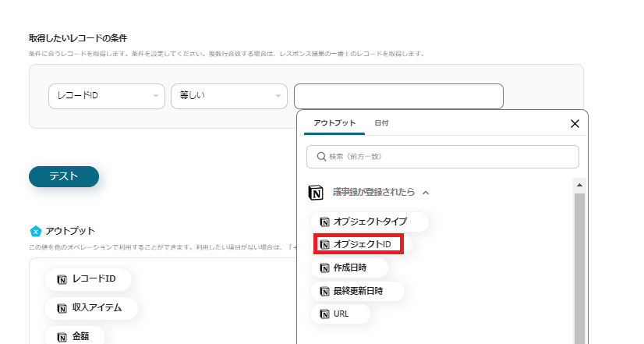Click the Notion icon on URL chip
The width and height of the screenshot is (644, 344).
point(324,314)
